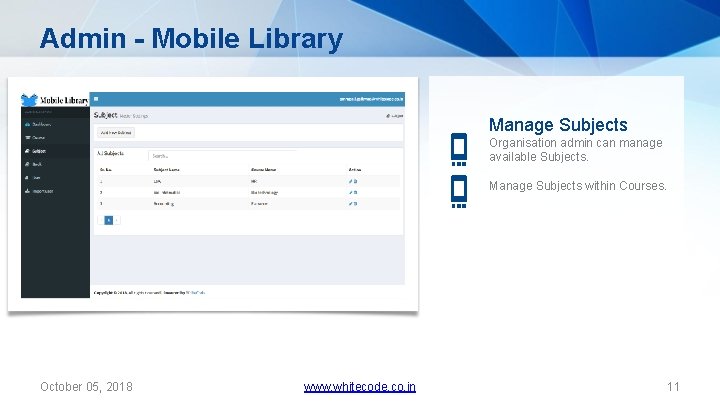Image resolution: width=720 pixels, height=405 pixels.
Task: Toggle the sidebar hamburger icon in blue header
Action: (x=96, y=99)
